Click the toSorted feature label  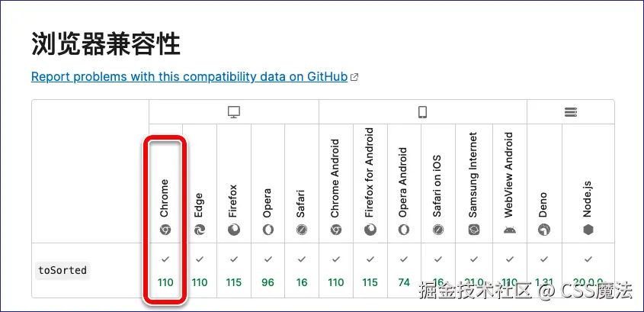coord(62,270)
